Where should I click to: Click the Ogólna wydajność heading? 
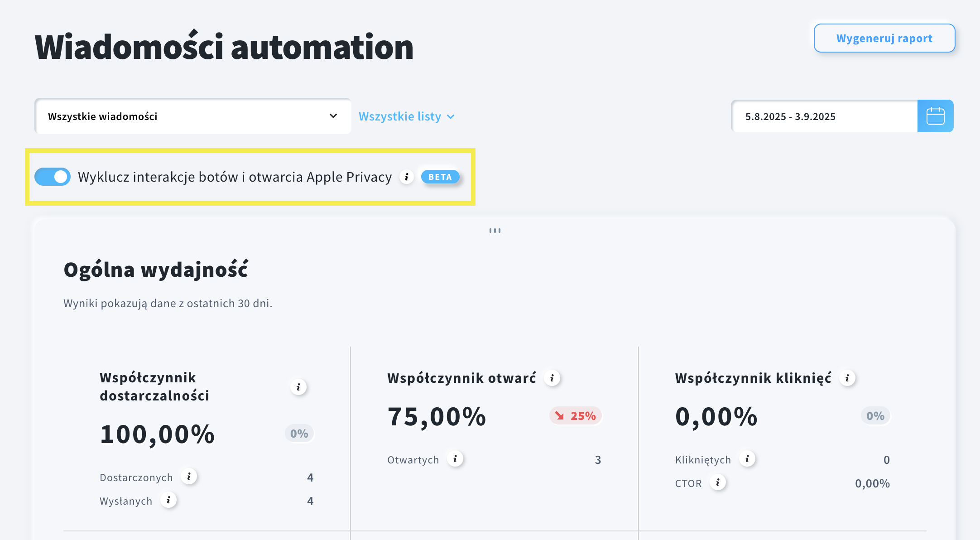(156, 270)
